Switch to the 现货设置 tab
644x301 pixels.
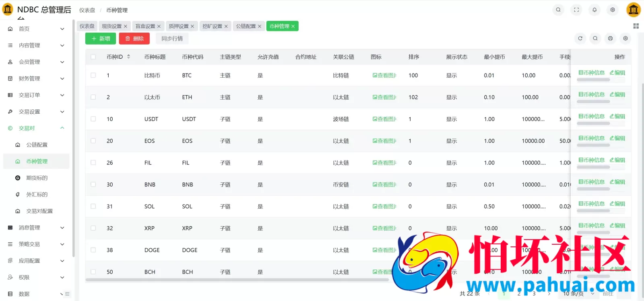tap(112, 26)
